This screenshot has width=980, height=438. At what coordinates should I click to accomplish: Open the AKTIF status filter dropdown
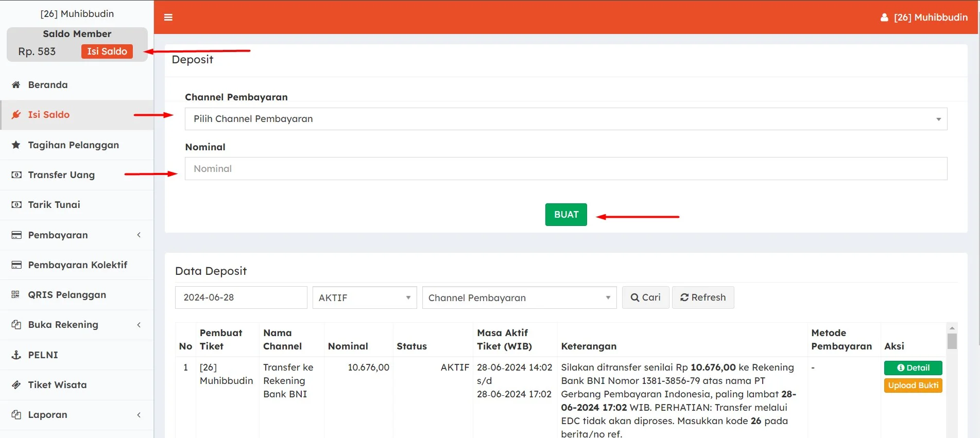(364, 297)
